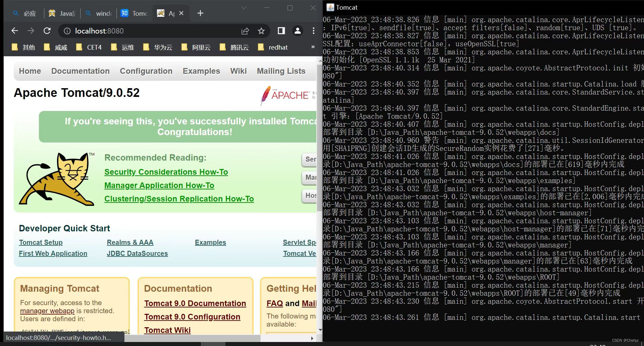This screenshot has width=644, height=346.
Task: Open the 华为云 bookmark folder
Action: coord(158,47)
